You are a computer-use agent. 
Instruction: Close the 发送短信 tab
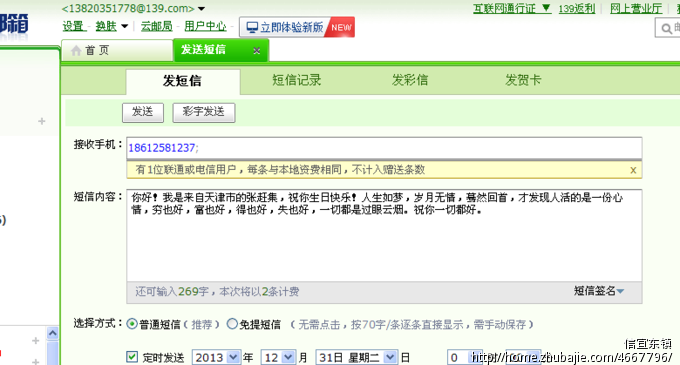[x=257, y=51]
